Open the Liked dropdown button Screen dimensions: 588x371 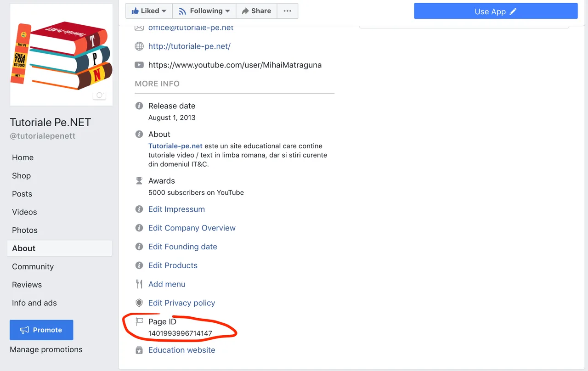[x=149, y=11]
